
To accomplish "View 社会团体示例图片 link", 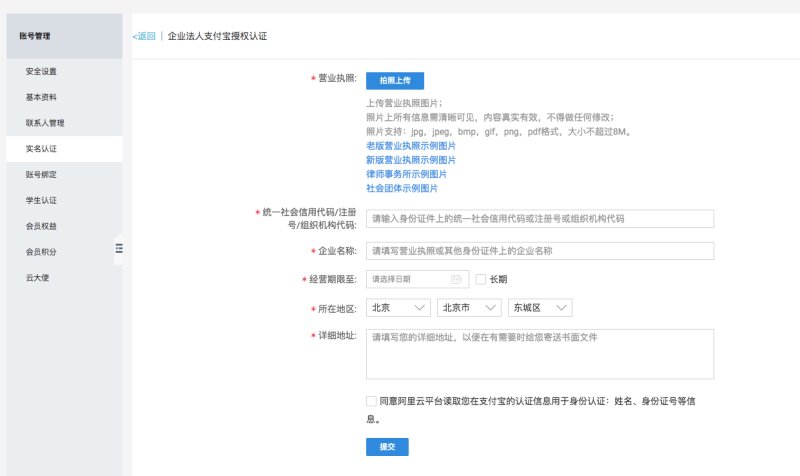I will click(402, 188).
